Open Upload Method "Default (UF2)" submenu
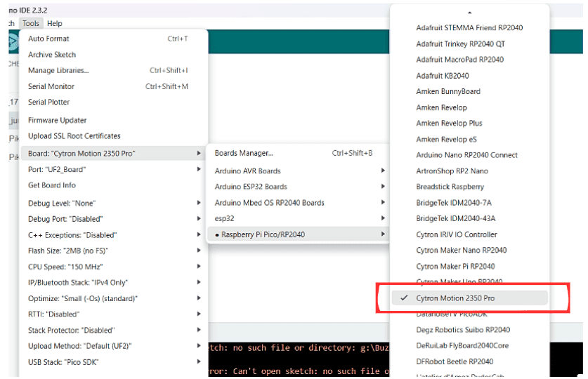Image resolution: width=588 pixels, height=379 pixels. pos(79,346)
